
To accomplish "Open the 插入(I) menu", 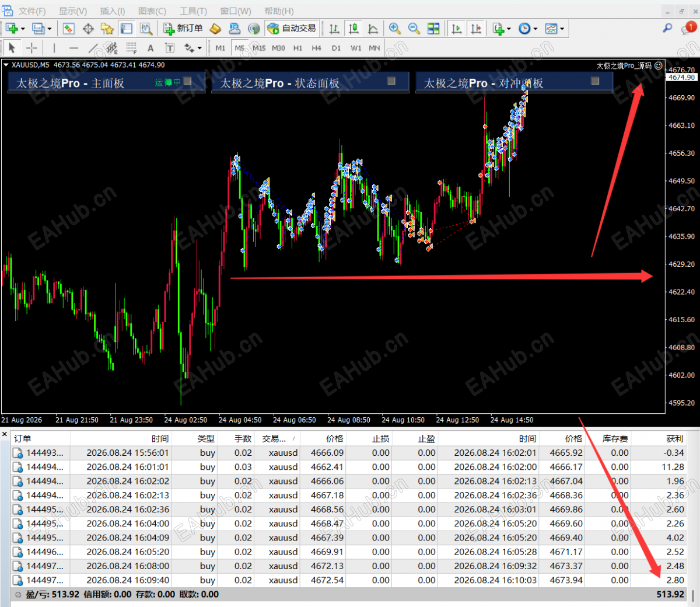I will [113, 11].
